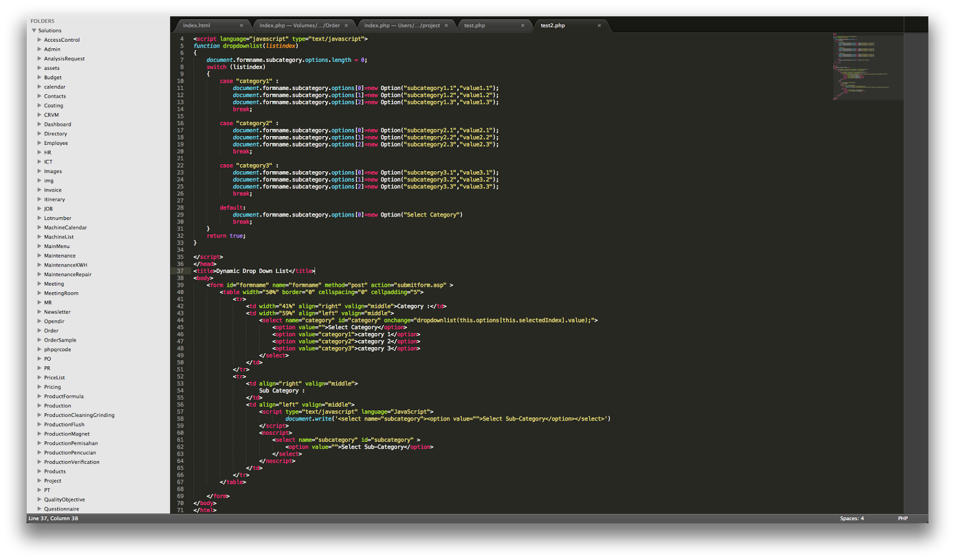Select the Employee folder in sidebar
Viewport: 955px width, 560px height.
pos(56,143)
